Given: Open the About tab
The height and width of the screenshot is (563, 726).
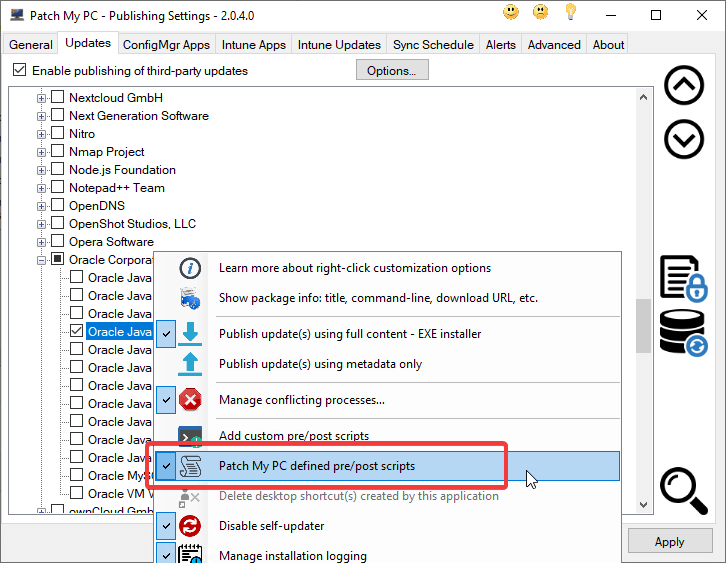Looking at the screenshot, I should click(608, 44).
